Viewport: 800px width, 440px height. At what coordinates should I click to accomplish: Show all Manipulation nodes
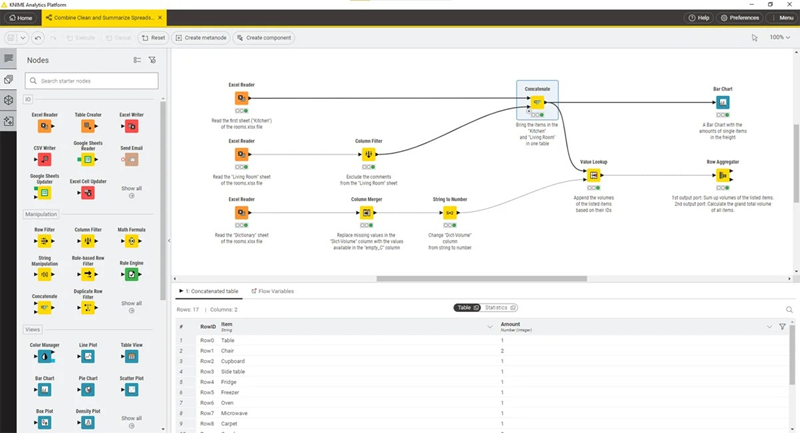click(132, 306)
